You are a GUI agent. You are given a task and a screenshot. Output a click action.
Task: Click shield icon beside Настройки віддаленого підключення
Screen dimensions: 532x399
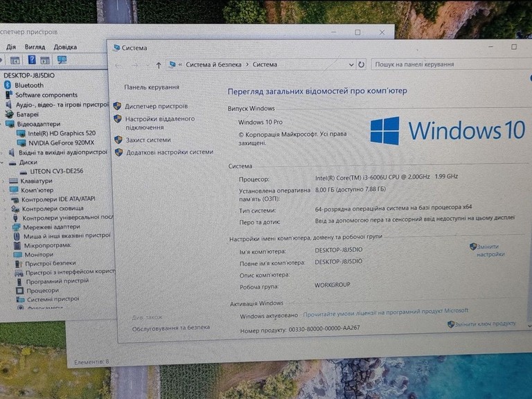tap(118, 118)
